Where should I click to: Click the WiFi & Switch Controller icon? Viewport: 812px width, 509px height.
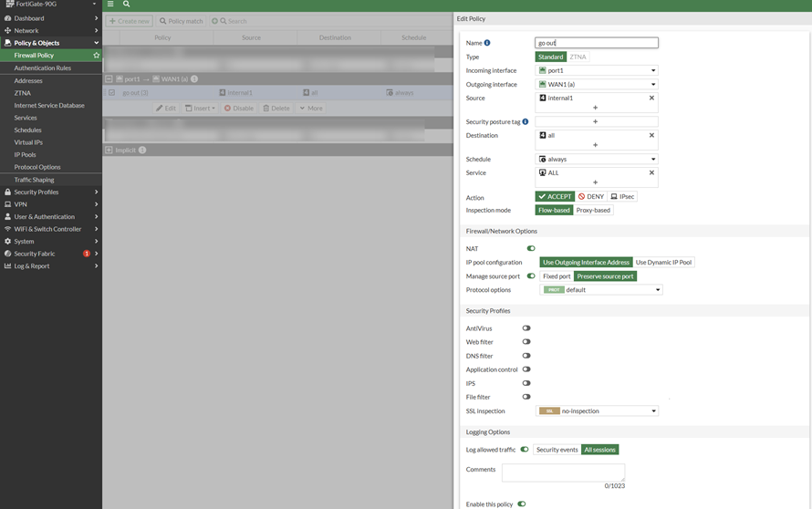pos(8,229)
